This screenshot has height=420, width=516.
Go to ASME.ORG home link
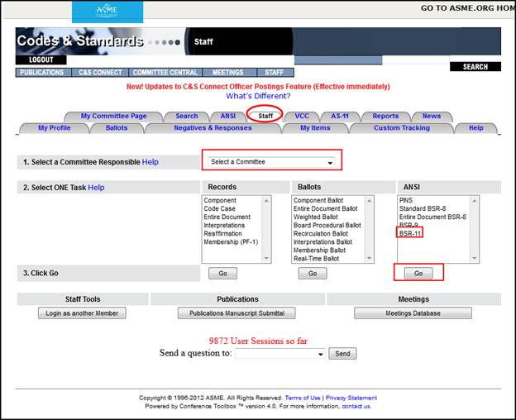[468, 8]
